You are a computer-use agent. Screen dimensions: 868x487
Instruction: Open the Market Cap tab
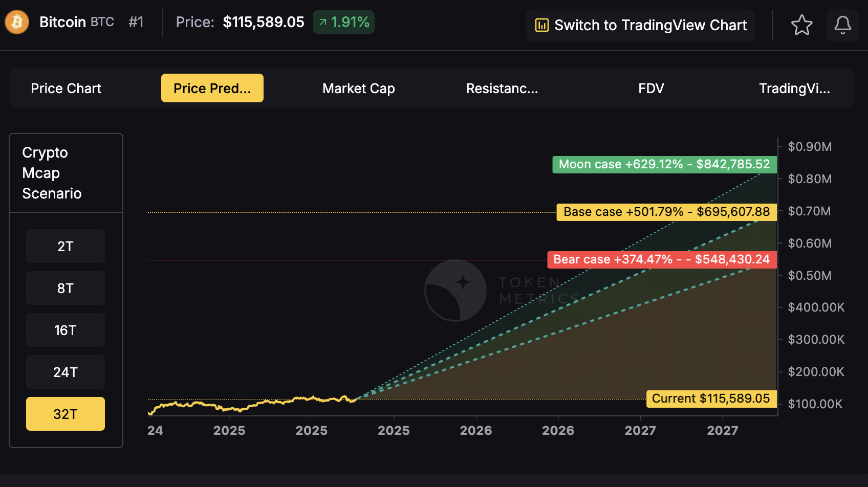358,88
